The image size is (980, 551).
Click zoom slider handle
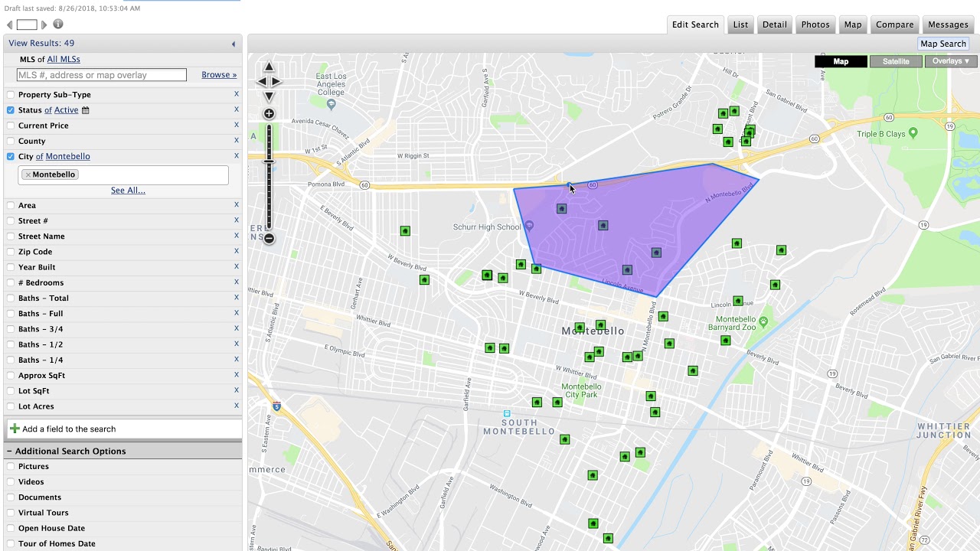coord(269,161)
